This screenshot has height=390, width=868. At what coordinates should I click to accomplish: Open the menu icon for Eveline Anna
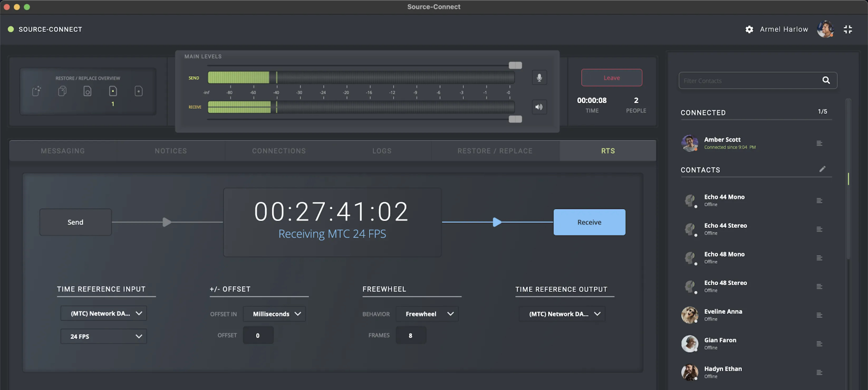(x=819, y=315)
